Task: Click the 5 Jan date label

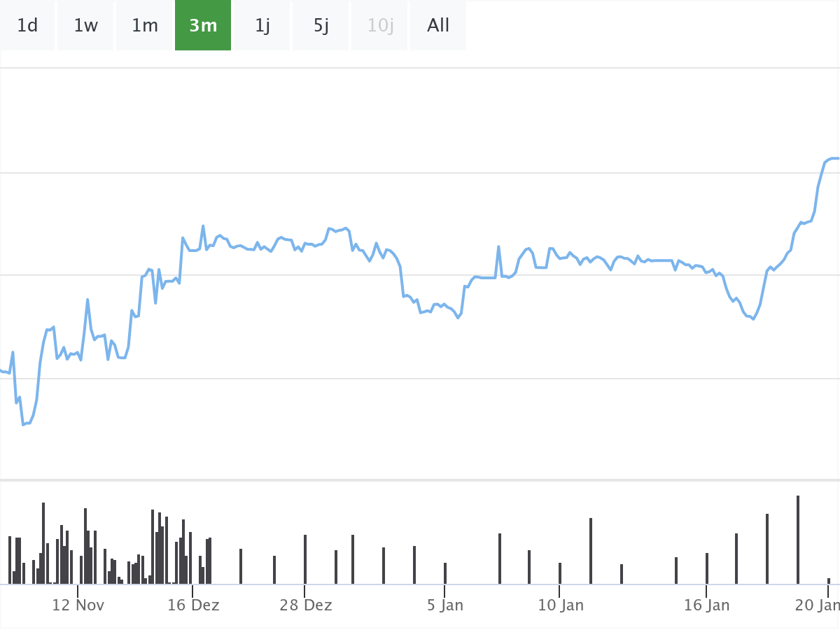Action: [445, 605]
